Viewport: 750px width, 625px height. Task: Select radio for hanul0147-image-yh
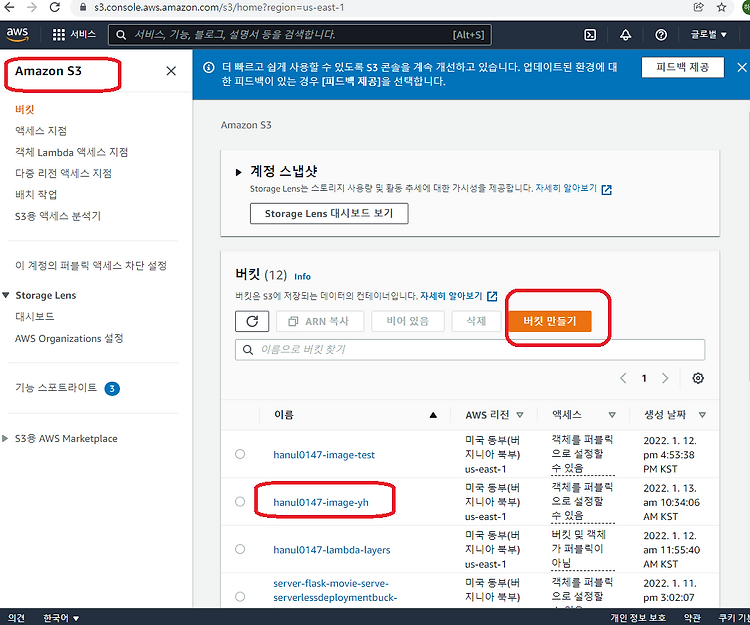(240, 501)
